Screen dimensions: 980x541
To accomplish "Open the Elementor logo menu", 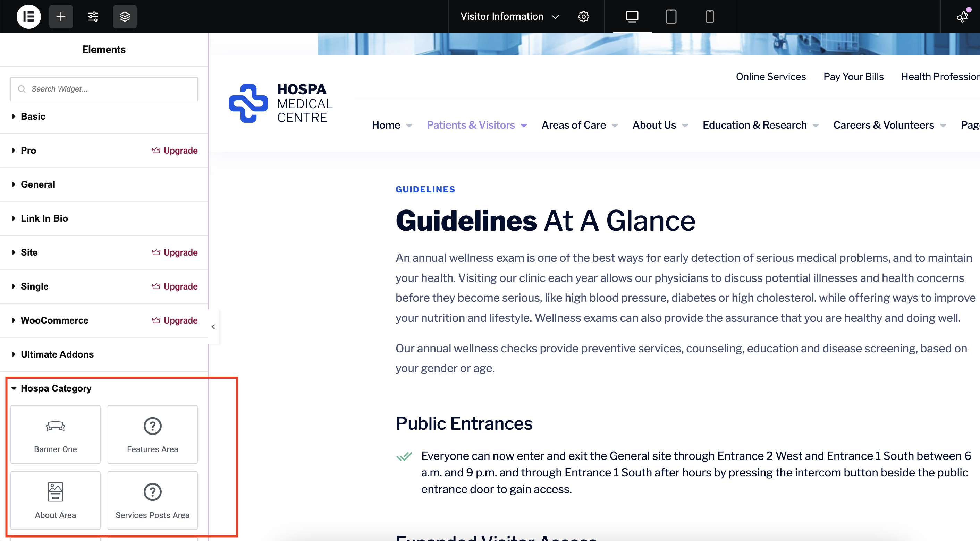I will 28,16.
